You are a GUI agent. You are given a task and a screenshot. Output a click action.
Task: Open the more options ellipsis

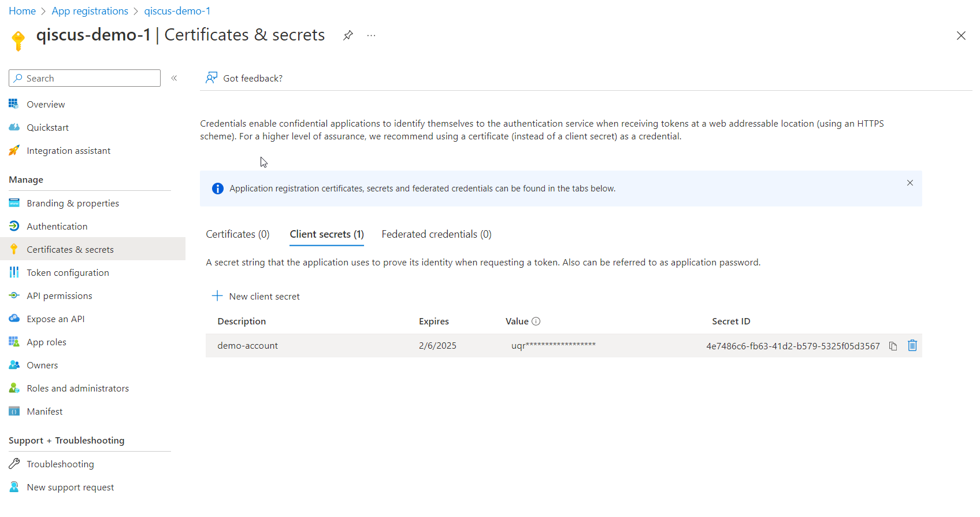pos(371,35)
